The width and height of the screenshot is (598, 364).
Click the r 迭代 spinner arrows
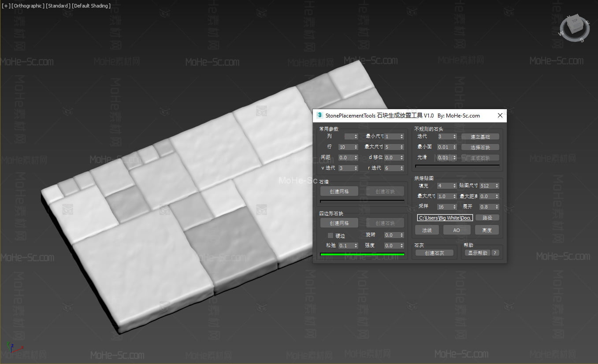tap(401, 168)
